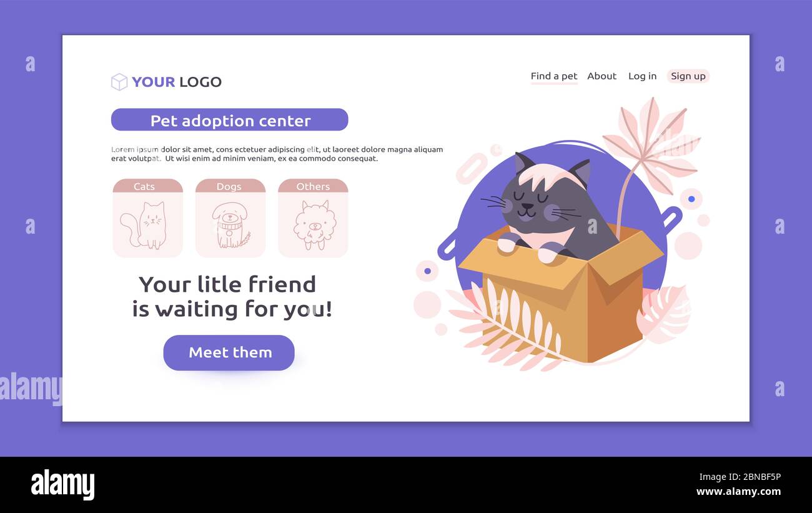Click the headline Your litle friend text
The image size is (812, 513).
click(x=227, y=284)
